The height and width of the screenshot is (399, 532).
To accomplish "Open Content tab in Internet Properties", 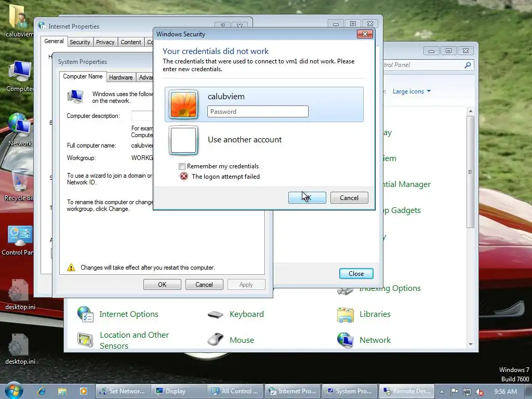I will click(130, 42).
